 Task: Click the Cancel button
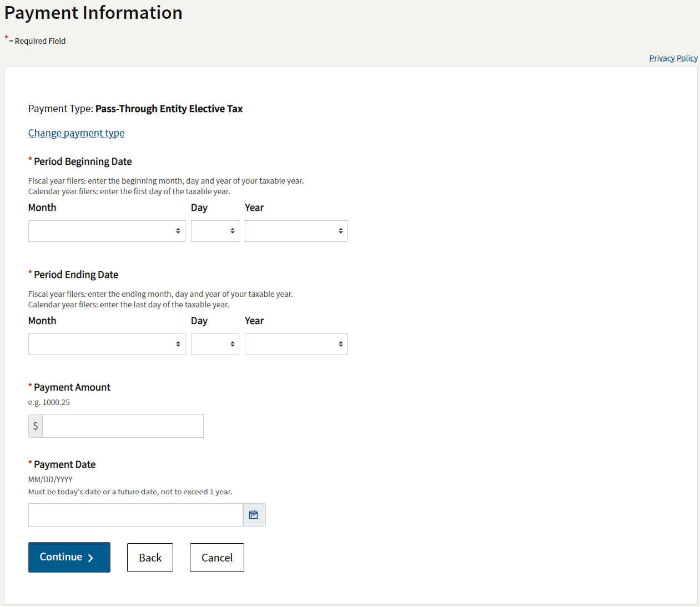tap(216, 558)
